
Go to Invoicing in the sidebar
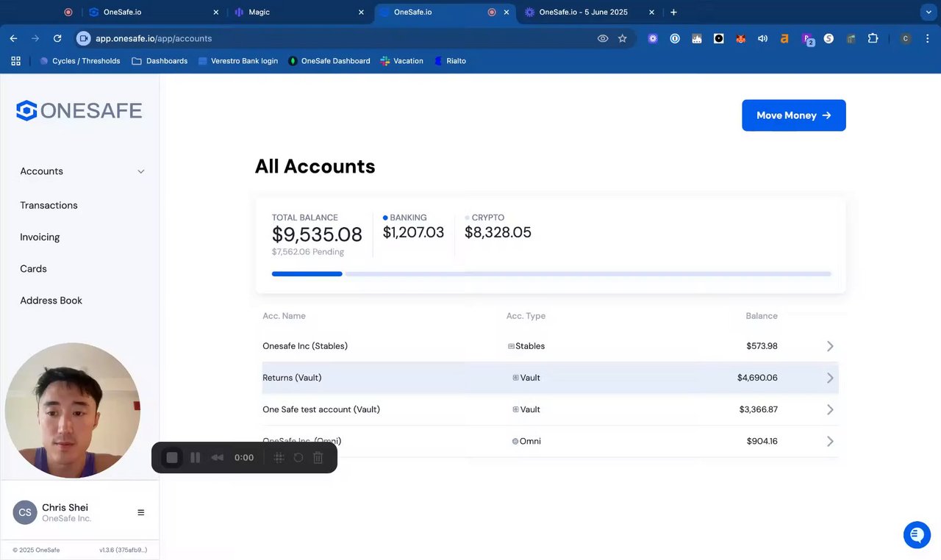(40, 237)
